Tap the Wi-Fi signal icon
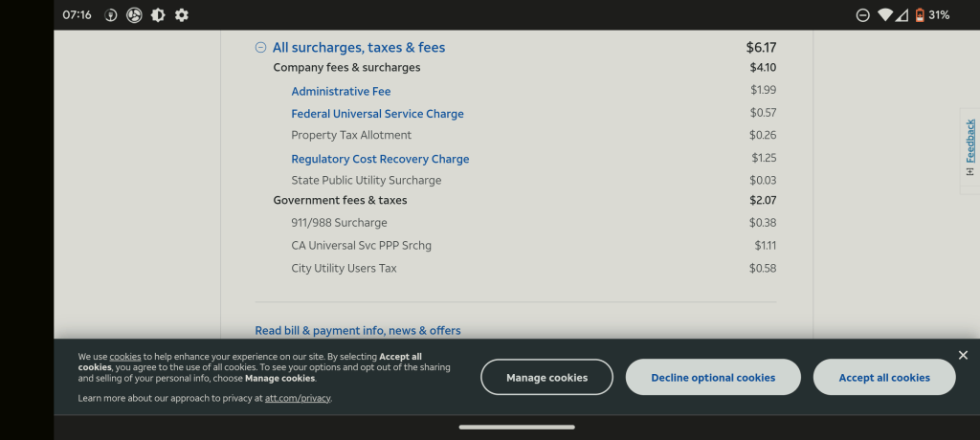This screenshot has height=440, width=980. (883, 15)
